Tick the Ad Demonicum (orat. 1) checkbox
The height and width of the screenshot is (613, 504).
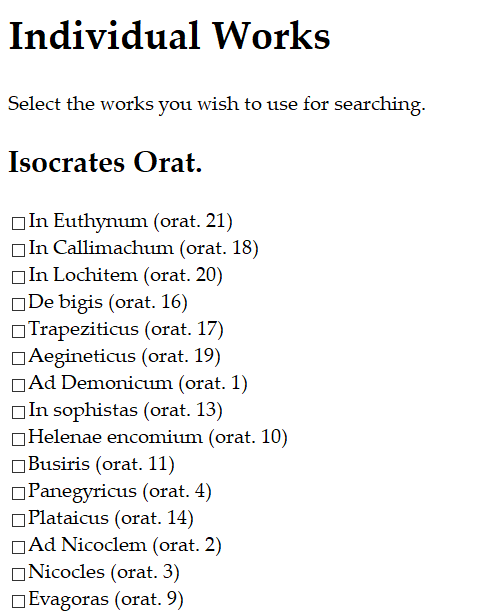(18, 385)
